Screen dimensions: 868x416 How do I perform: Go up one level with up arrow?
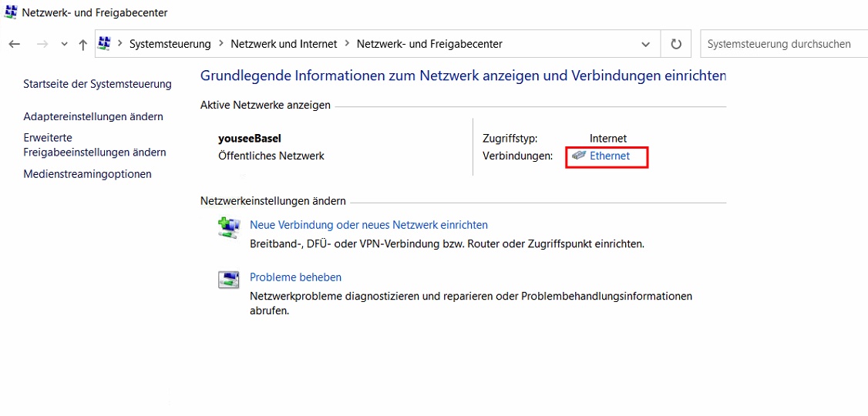(x=82, y=45)
